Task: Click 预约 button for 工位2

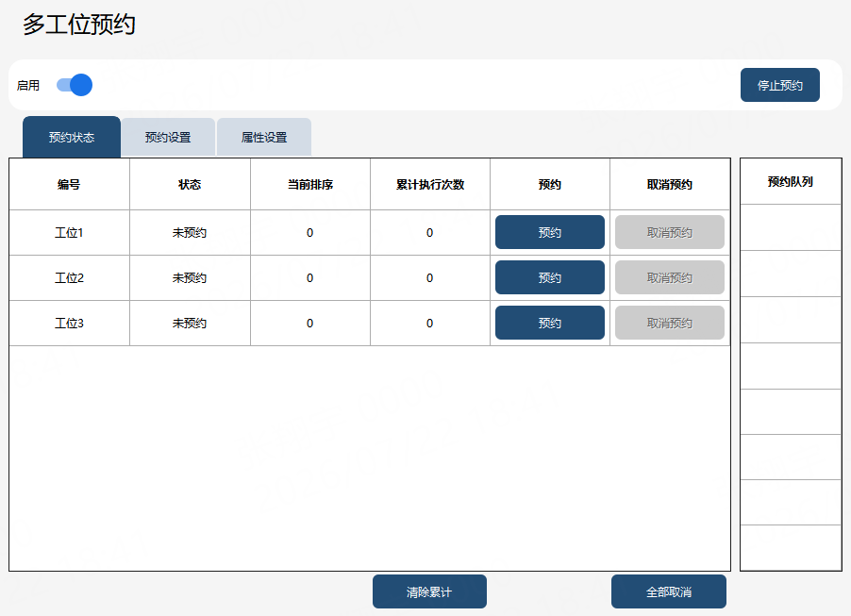Action: 550,277
